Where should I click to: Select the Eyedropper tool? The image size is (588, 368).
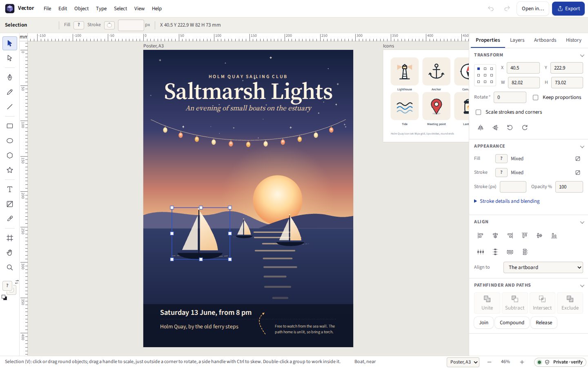click(10, 219)
